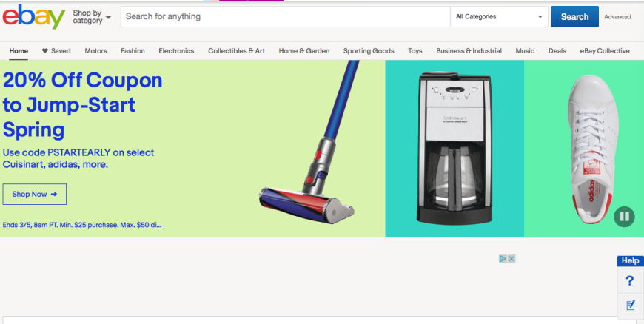644x324 pixels.
Task: Click the coupon terms fine print
Action: 82,225
